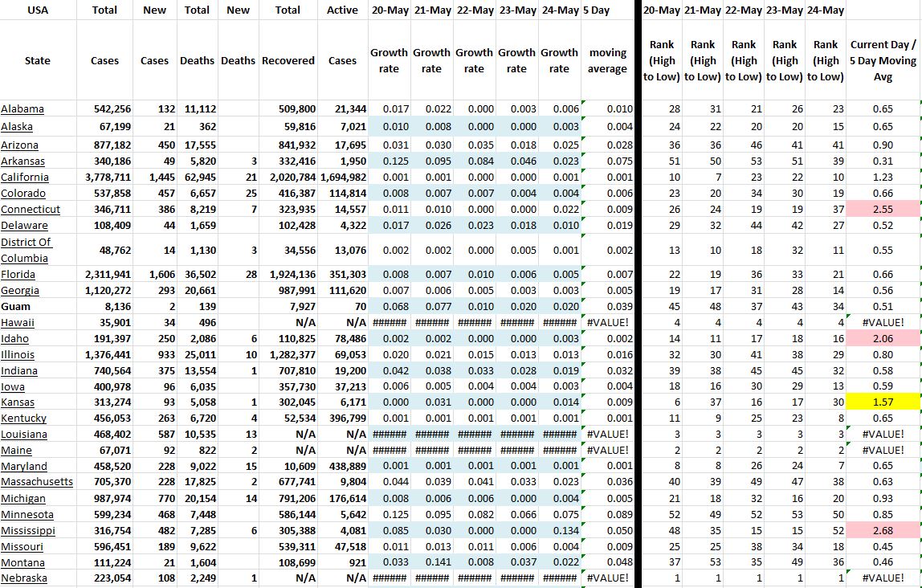Select the pink Connecticut 2.55 cell
The width and height of the screenshot is (922, 588).
click(x=883, y=210)
